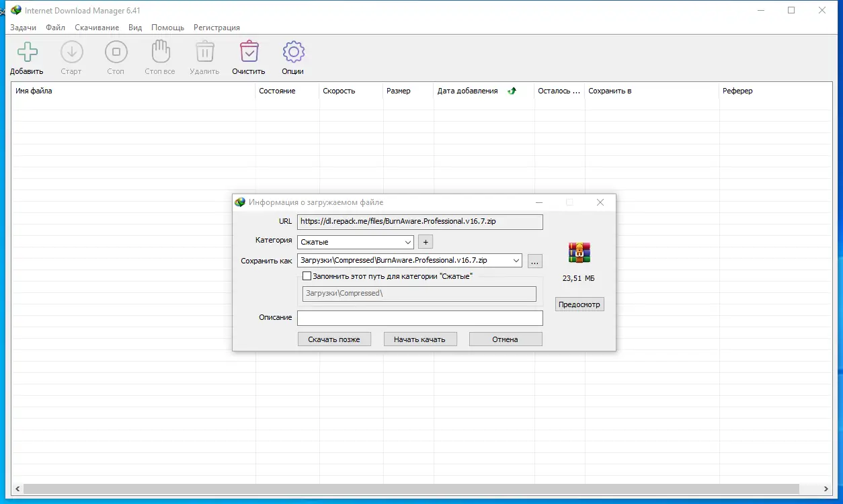Click the Осталось column header
This screenshot has height=504, width=843.
[559, 91]
